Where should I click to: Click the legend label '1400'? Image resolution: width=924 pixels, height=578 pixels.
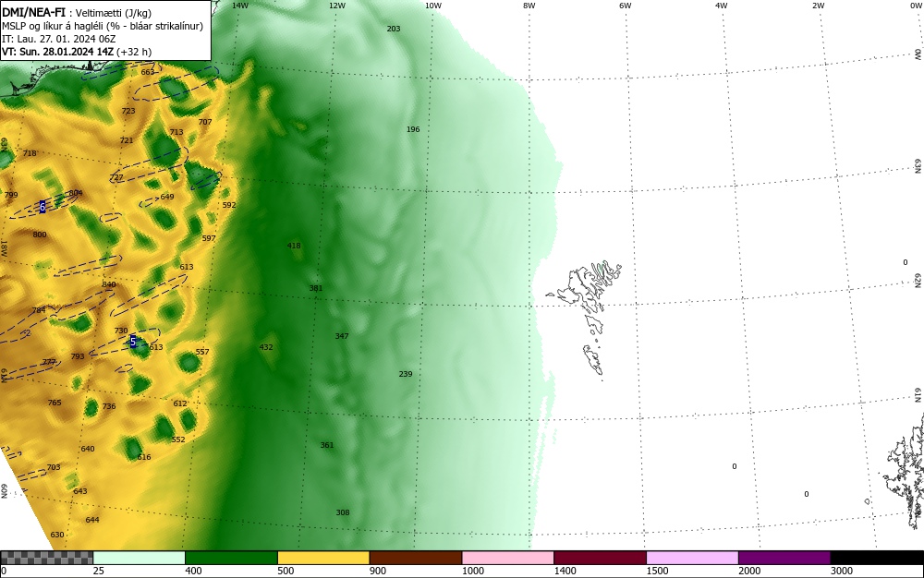[565, 571]
